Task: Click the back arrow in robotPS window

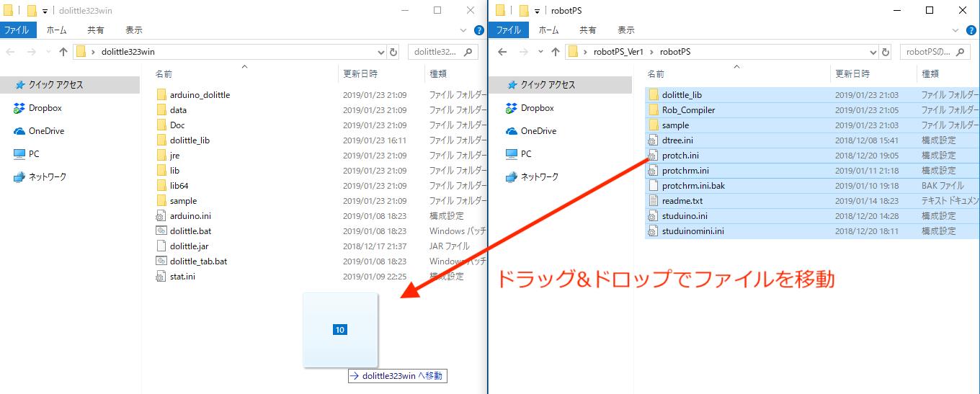Action: 502,52
